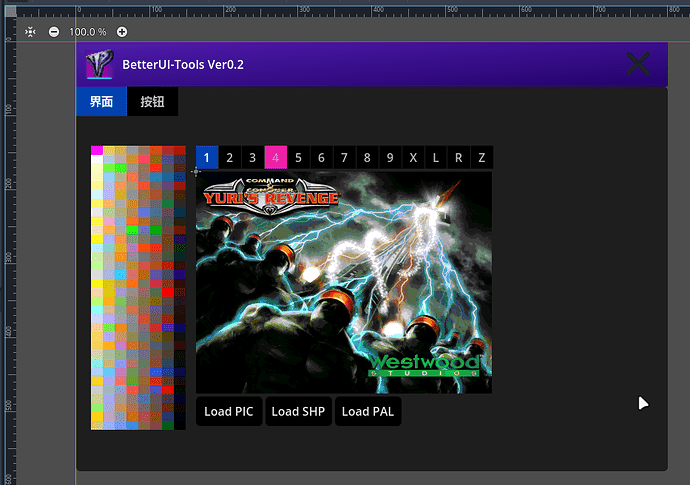
Task: Click the Load PIC button
Action: click(x=229, y=412)
